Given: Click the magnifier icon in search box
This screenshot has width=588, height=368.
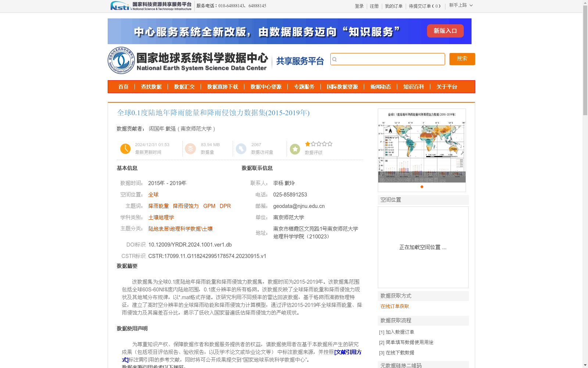Looking at the screenshot, I should click(334, 59).
